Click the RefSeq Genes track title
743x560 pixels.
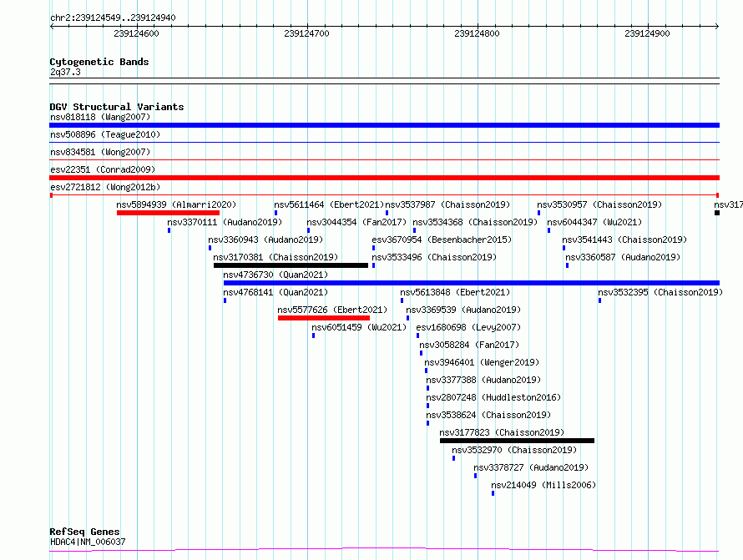pyautogui.click(x=84, y=532)
